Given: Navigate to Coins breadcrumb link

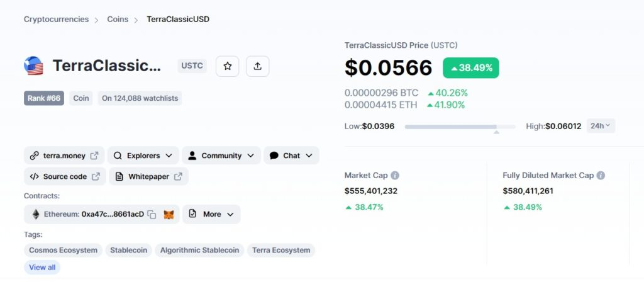Looking at the screenshot, I should (118, 20).
